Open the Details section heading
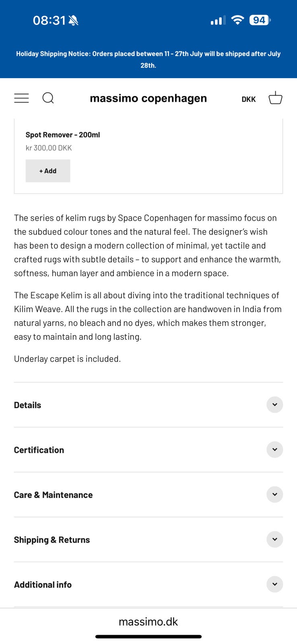This screenshot has width=297, height=644. point(27,405)
